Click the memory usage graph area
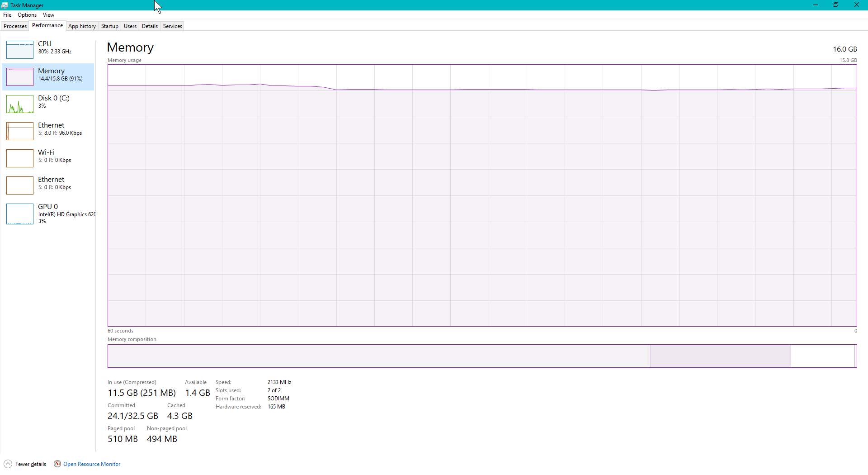The height and width of the screenshot is (475, 868). click(482, 195)
